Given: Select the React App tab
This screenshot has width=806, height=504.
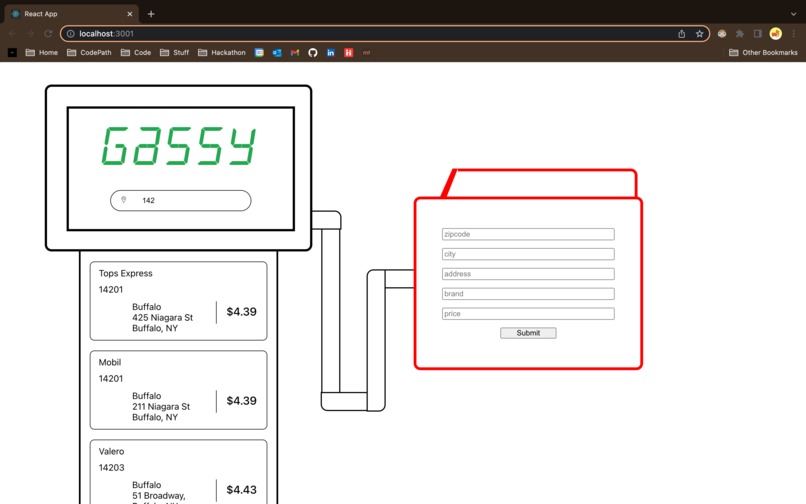Looking at the screenshot, I should (x=71, y=14).
